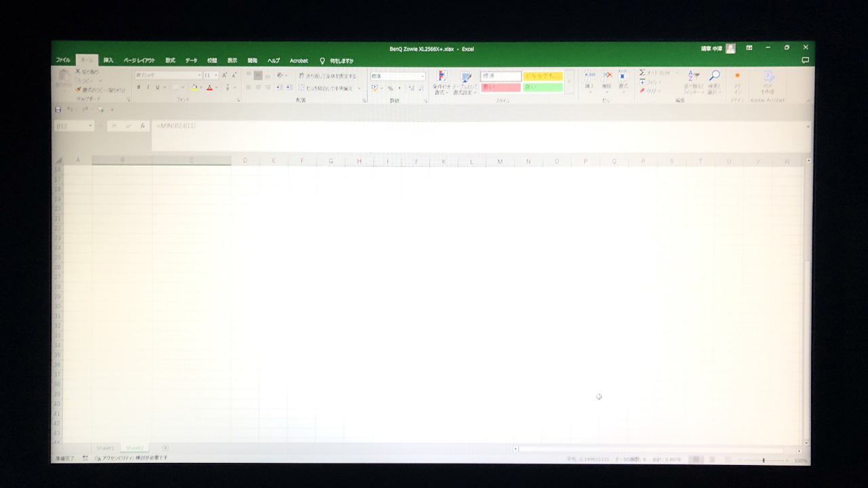The image size is (868, 488).
Task: Open the ファイル (File) tab
Action: click(63, 60)
